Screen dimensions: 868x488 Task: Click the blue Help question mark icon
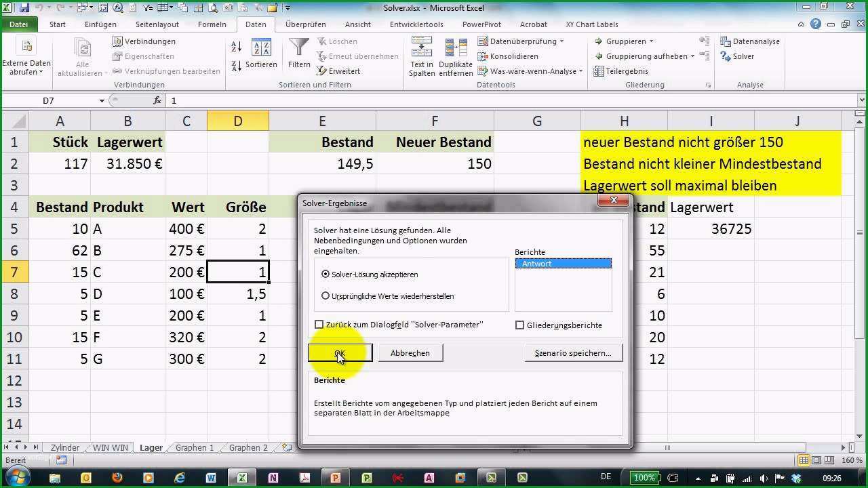[x=816, y=24]
